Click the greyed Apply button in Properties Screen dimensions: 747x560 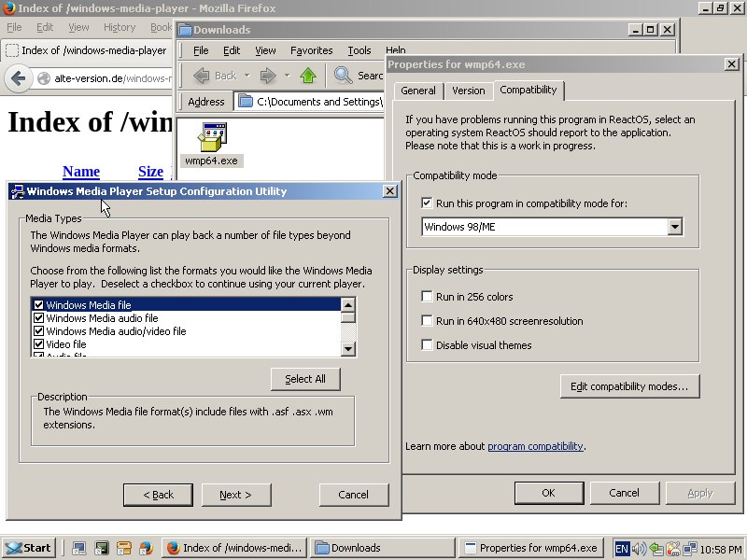700,493
